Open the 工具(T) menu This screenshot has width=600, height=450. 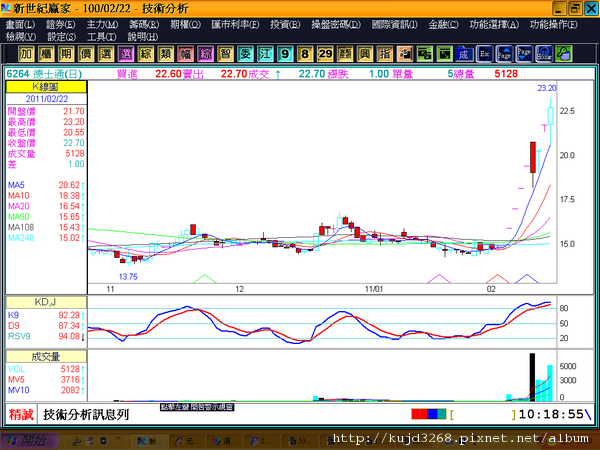tap(101, 37)
